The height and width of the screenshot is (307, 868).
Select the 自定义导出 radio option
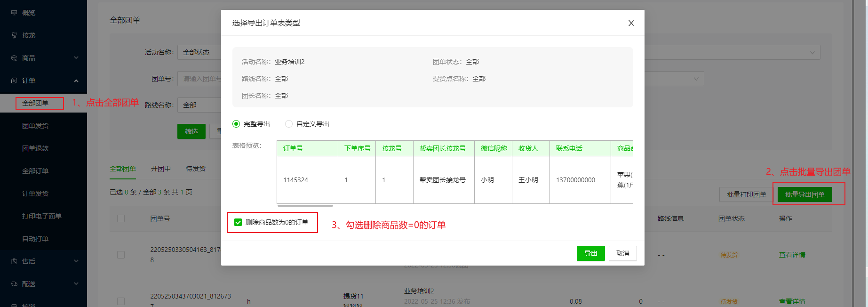tap(289, 124)
